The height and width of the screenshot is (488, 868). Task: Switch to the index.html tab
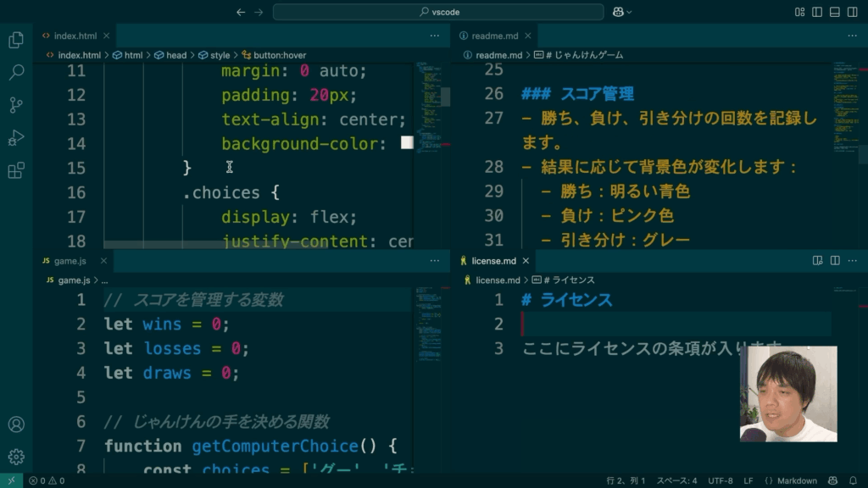tap(75, 36)
